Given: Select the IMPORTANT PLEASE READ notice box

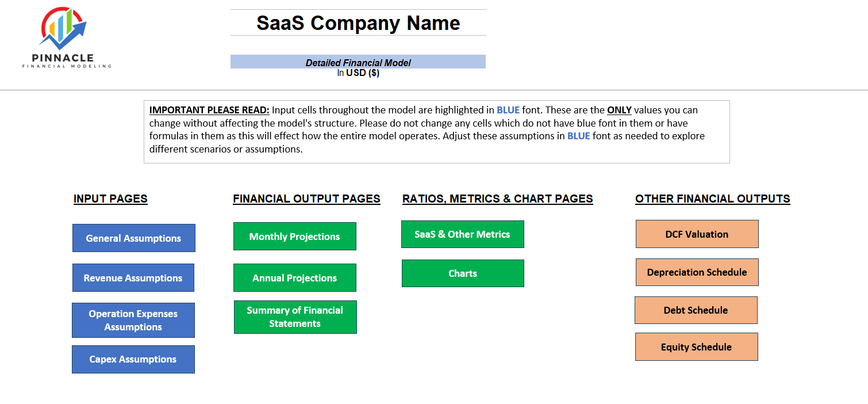Looking at the screenshot, I should (437, 131).
